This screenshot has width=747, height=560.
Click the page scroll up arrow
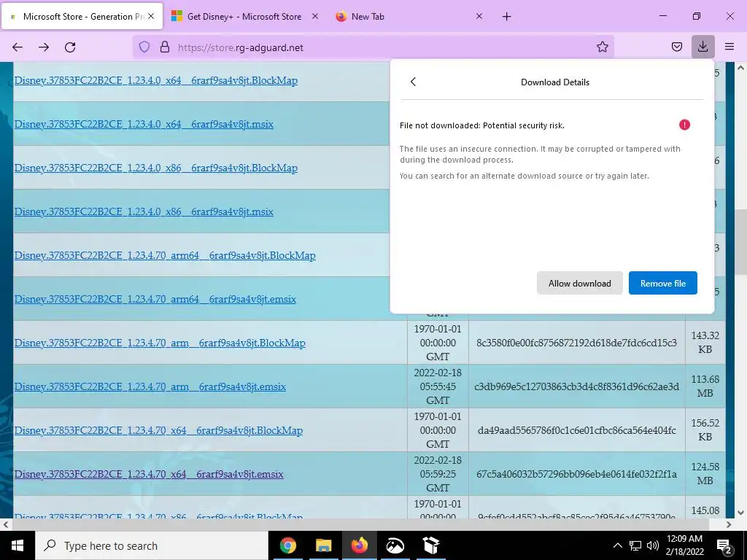(741, 68)
